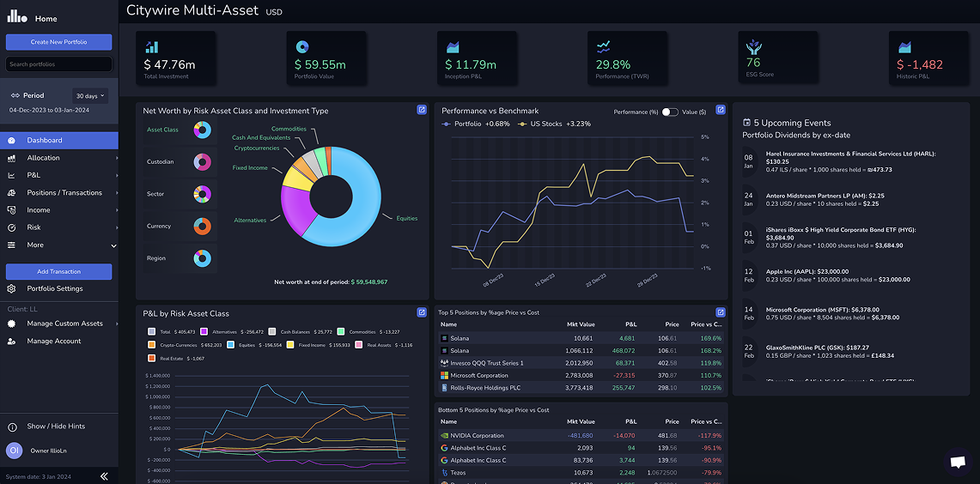Click the Upcoming Events calendar icon
The height and width of the screenshot is (484, 980).
coord(746,123)
